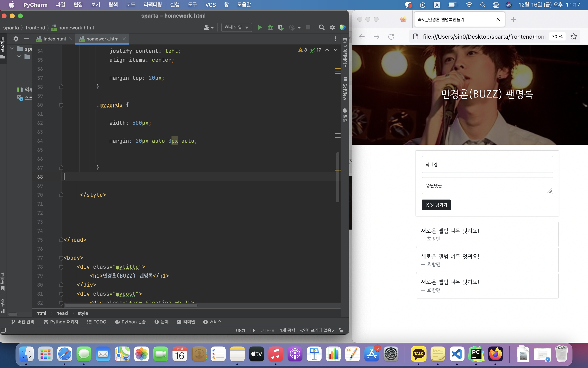
Task: Click the stop run square icon
Action: [308, 28]
